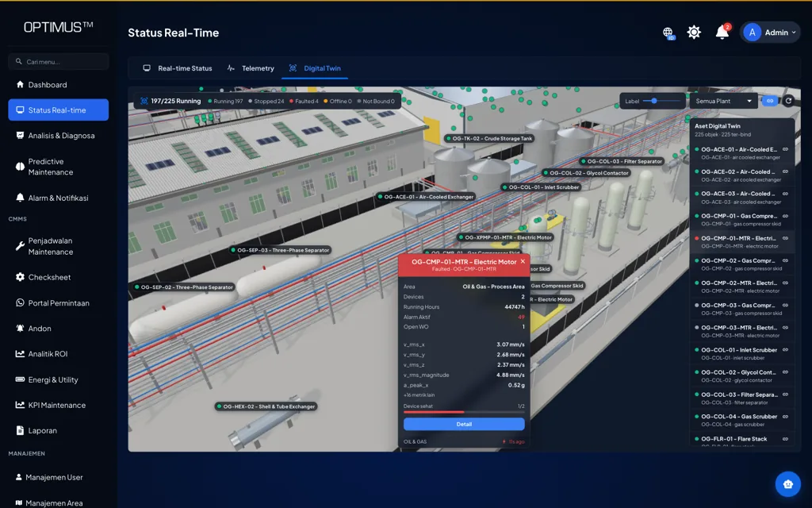The width and height of the screenshot is (812, 508).
Task: Click the Portal Permintaan chat icon
Action: 20,302
